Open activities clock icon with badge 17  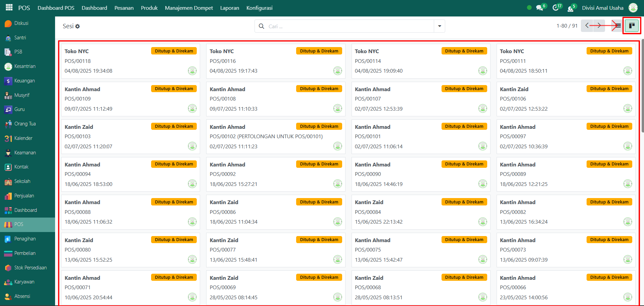556,8
